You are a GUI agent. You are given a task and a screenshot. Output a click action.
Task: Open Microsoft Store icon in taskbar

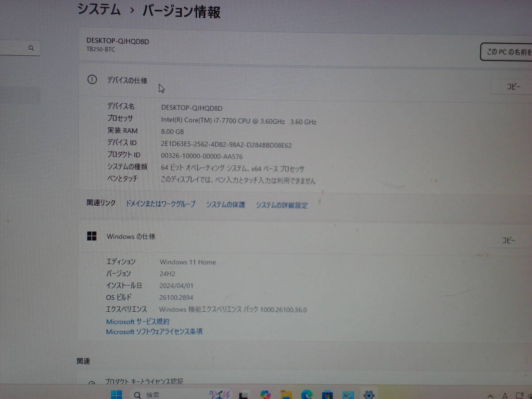(x=328, y=395)
